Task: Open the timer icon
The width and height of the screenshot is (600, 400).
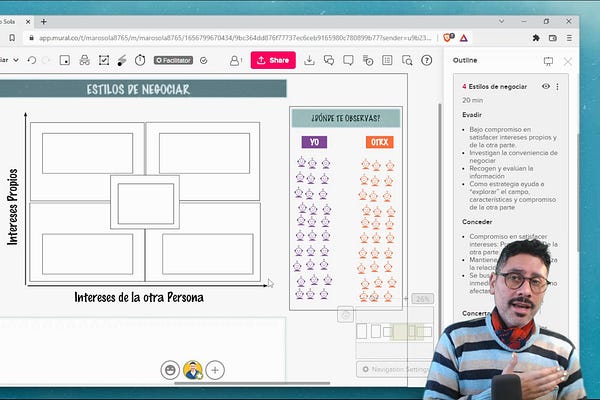Action: click(140, 60)
